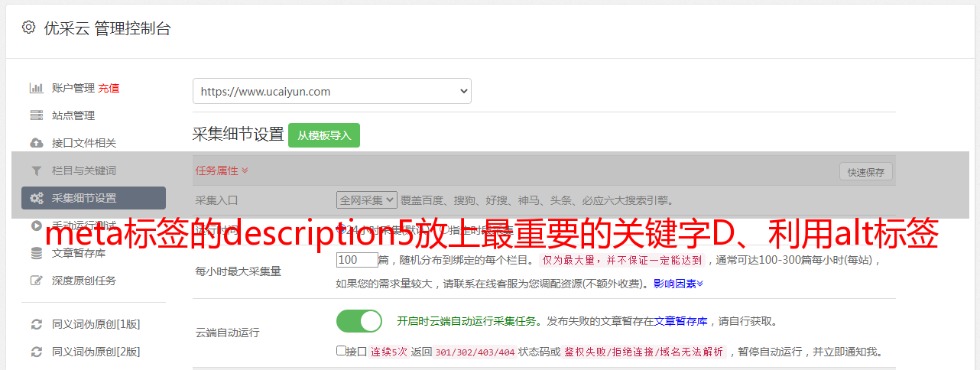Click the 栏目与关键词 filter icon

point(36,170)
